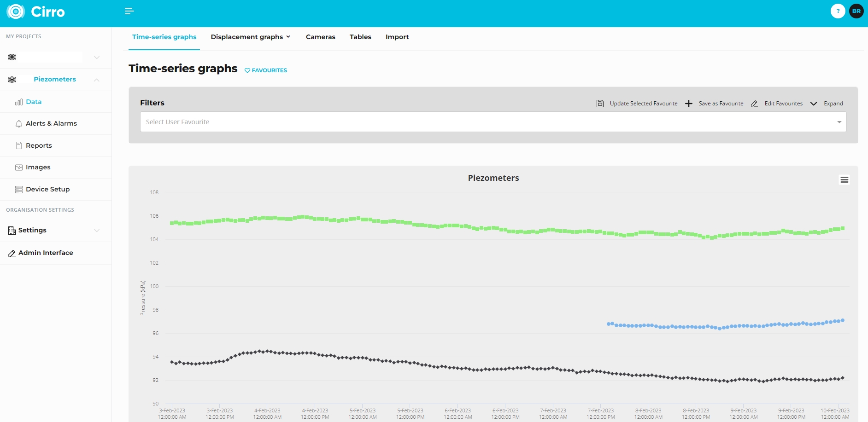Toggle the hamburger sidebar menu icon
Screen dimensions: 868x422
(129, 11)
